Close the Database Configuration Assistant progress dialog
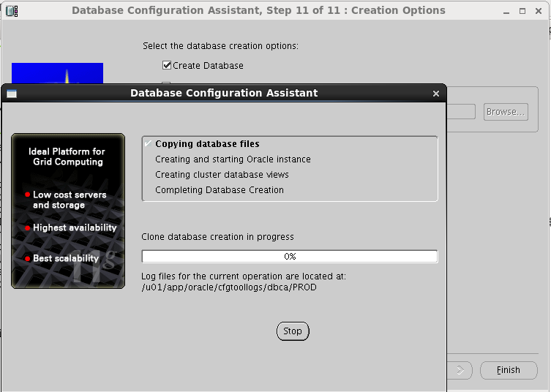The height and width of the screenshot is (392, 551). point(436,94)
